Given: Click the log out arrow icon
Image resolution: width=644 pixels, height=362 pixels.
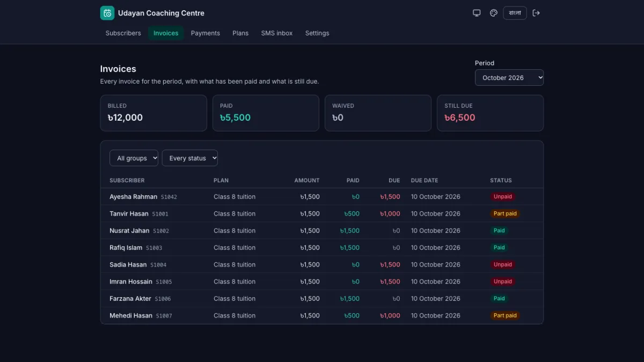Looking at the screenshot, I should pyautogui.click(x=536, y=13).
